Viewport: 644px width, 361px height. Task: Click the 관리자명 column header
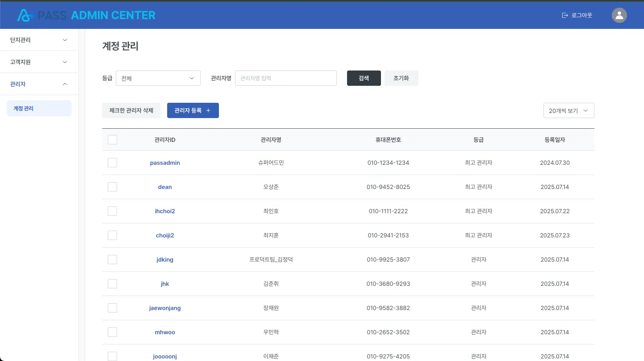tap(271, 140)
